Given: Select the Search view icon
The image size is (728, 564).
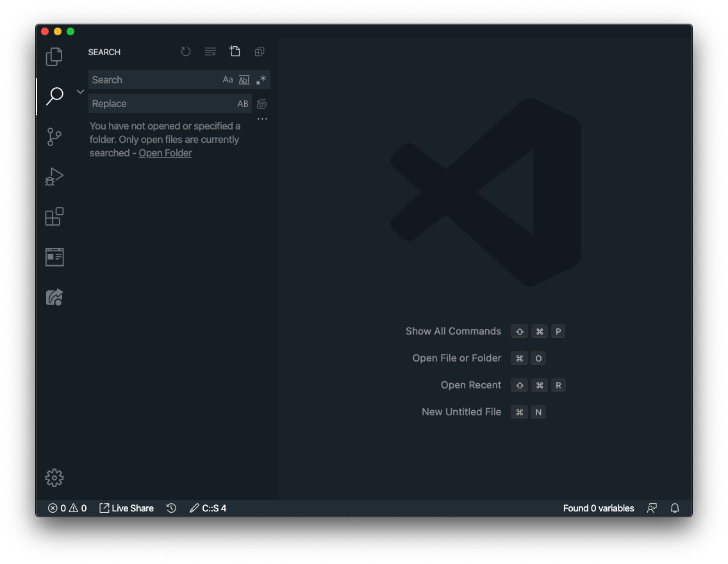Looking at the screenshot, I should [x=54, y=96].
